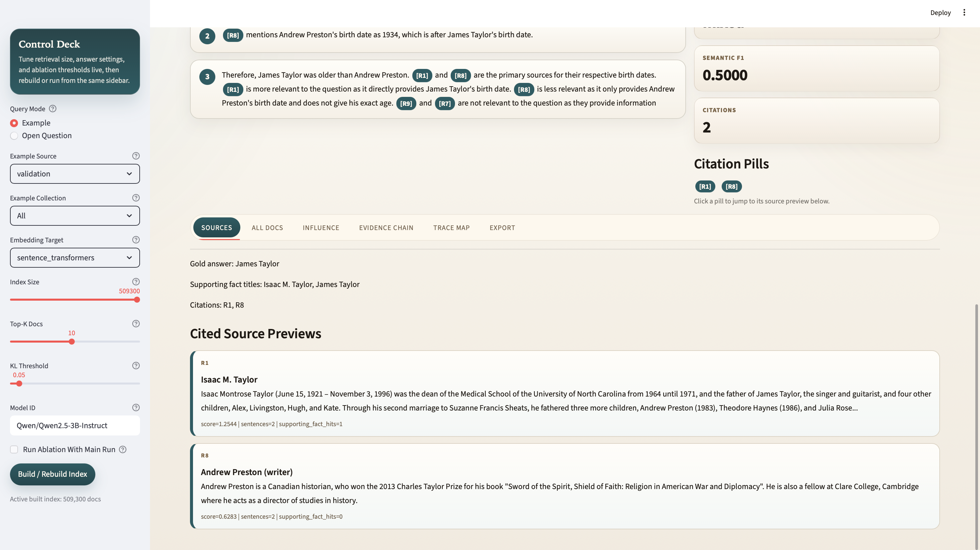Open the Example Source help tooltip icon
The image size is (980, 550).
136,156
